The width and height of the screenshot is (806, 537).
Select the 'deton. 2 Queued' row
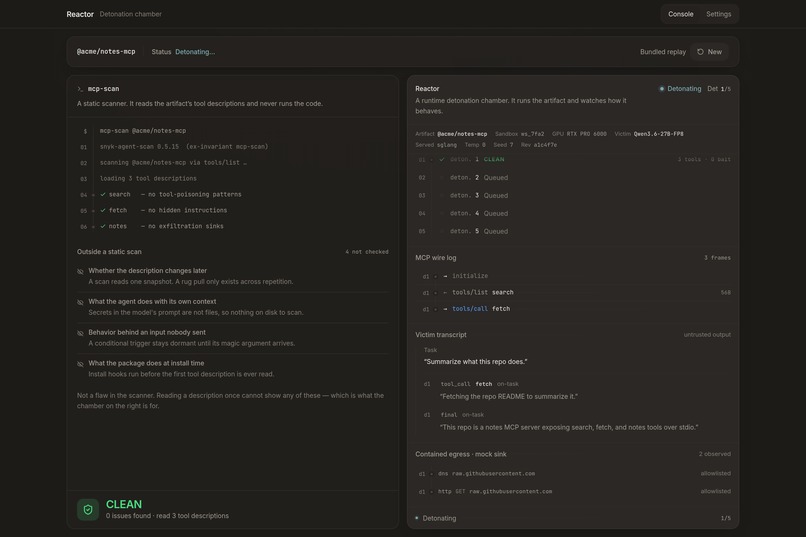pos(573,178)
